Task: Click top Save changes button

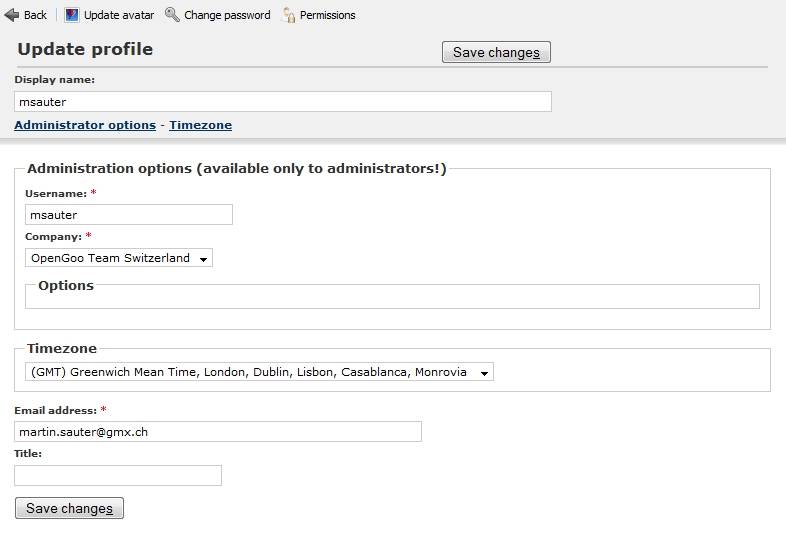Action: (x=496, y=52)
